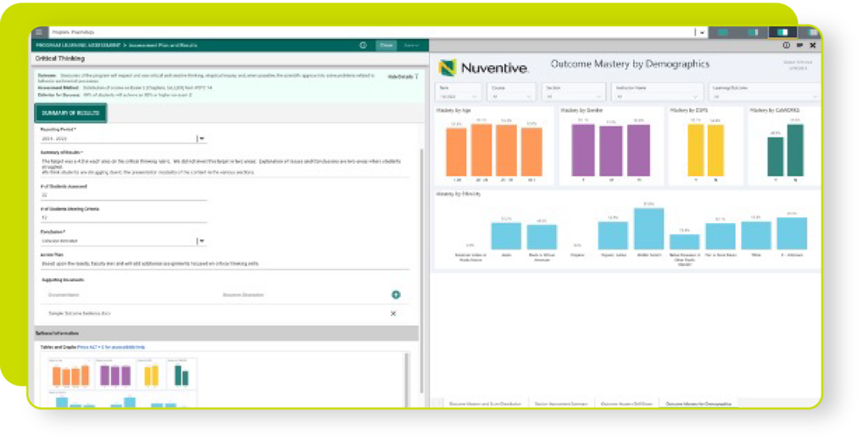
Task: Click tallest orange bar in Mastery by Age
Action: pyautogui.click(x=481, y=150)
